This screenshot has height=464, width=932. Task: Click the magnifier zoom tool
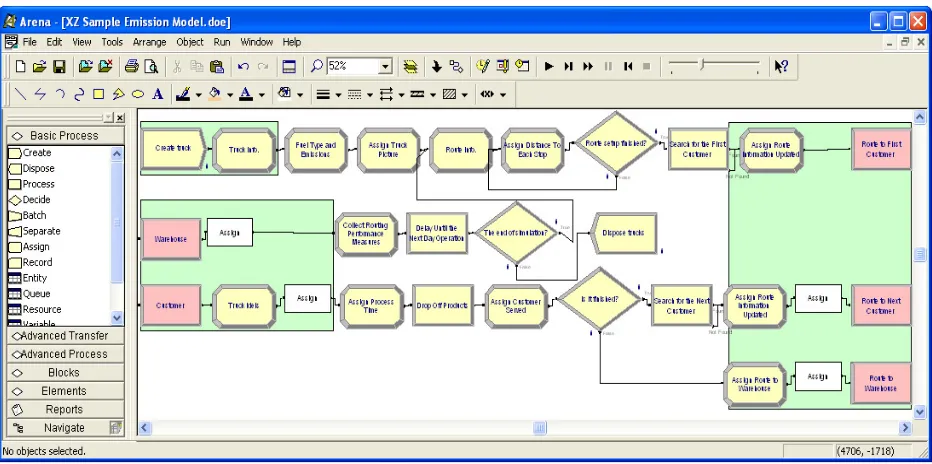[x=317, y=67]
